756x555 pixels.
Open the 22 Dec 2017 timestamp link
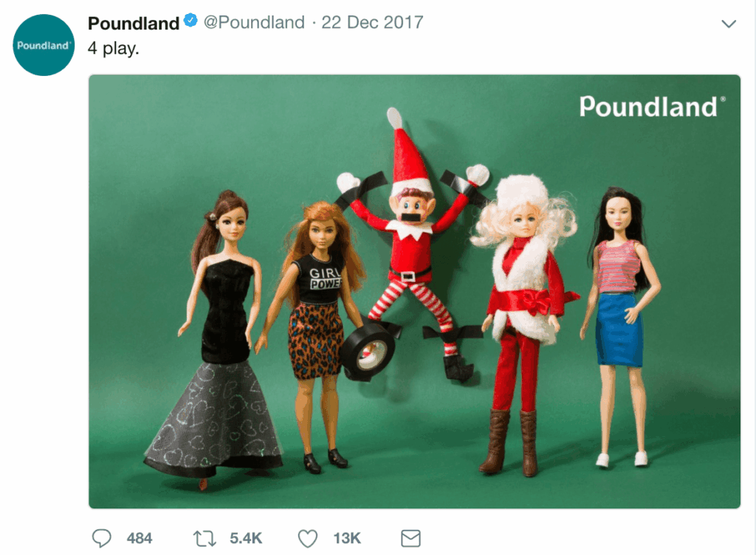point(372,23)
